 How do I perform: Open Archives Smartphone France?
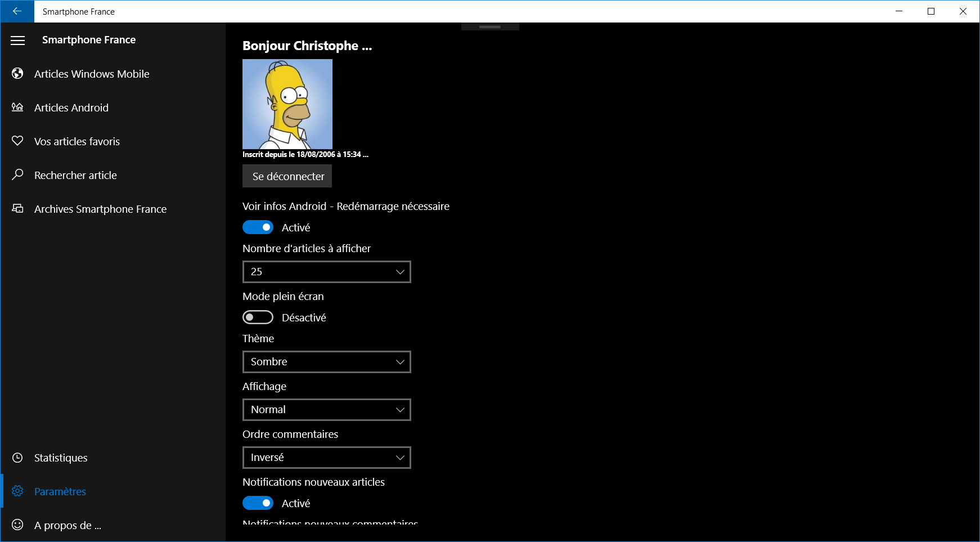(113, 209)
